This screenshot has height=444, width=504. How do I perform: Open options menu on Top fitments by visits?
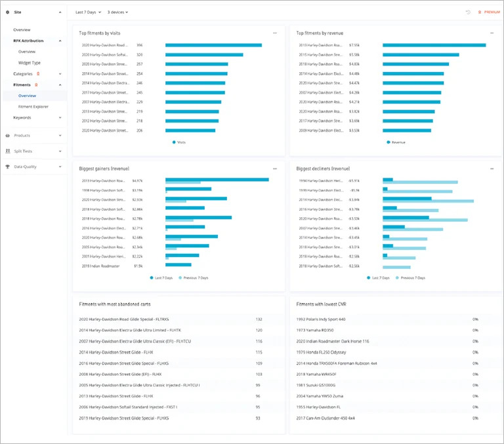click(x=275, y=33)
